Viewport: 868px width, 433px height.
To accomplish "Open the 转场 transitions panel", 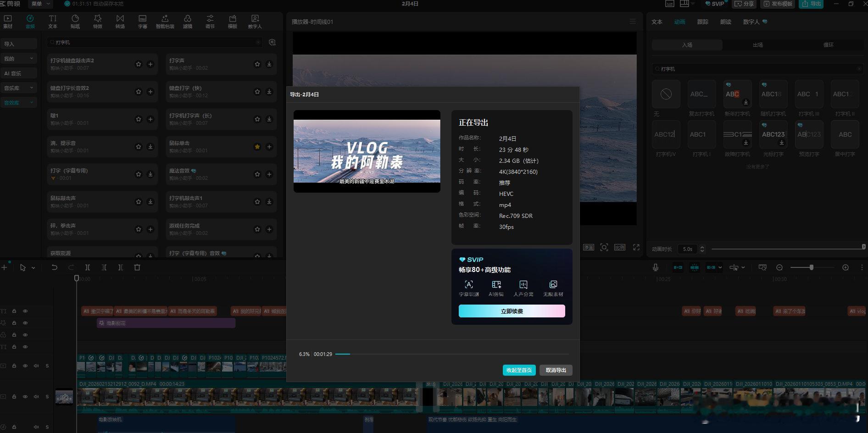I will [120, 21].
